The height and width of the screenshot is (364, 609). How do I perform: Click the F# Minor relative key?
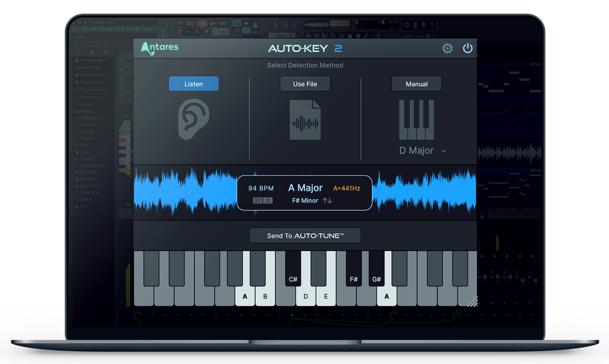click(305, 201)
